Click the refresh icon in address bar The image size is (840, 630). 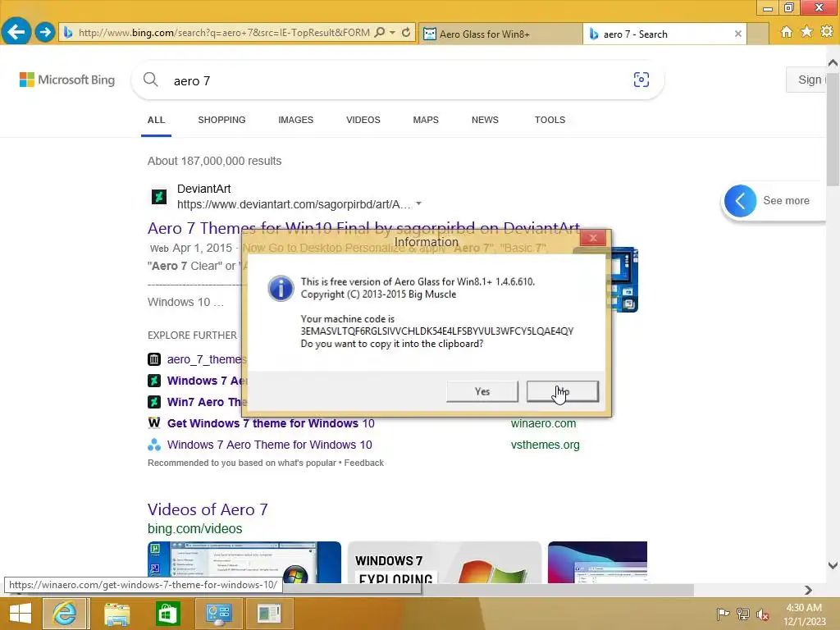[406, 33]
